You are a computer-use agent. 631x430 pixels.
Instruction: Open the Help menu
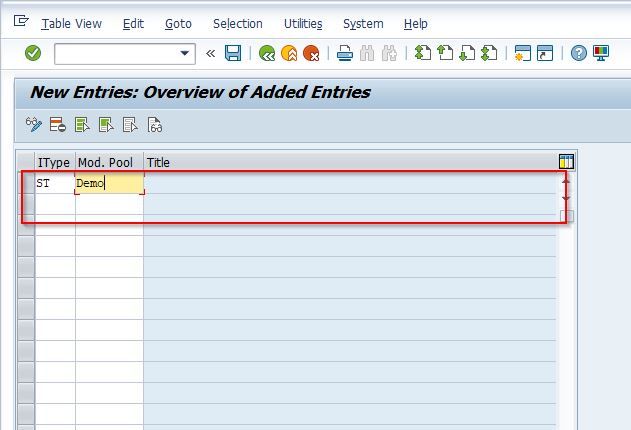416,24
